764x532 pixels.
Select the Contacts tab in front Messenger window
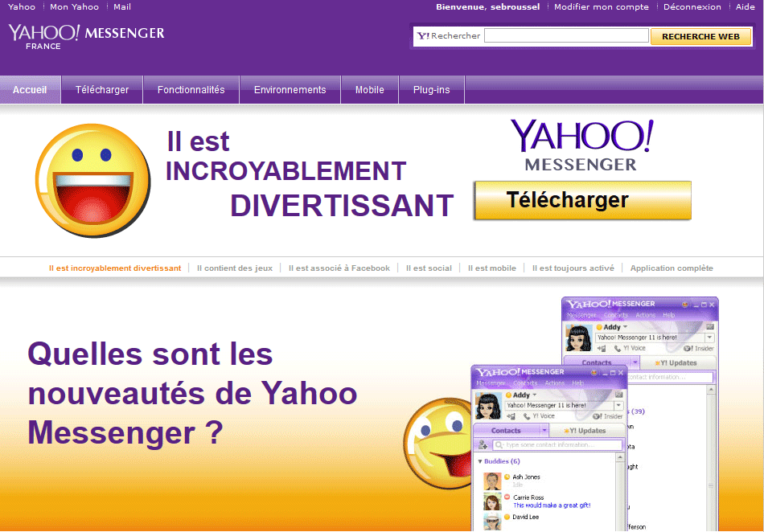coord(506,431)
